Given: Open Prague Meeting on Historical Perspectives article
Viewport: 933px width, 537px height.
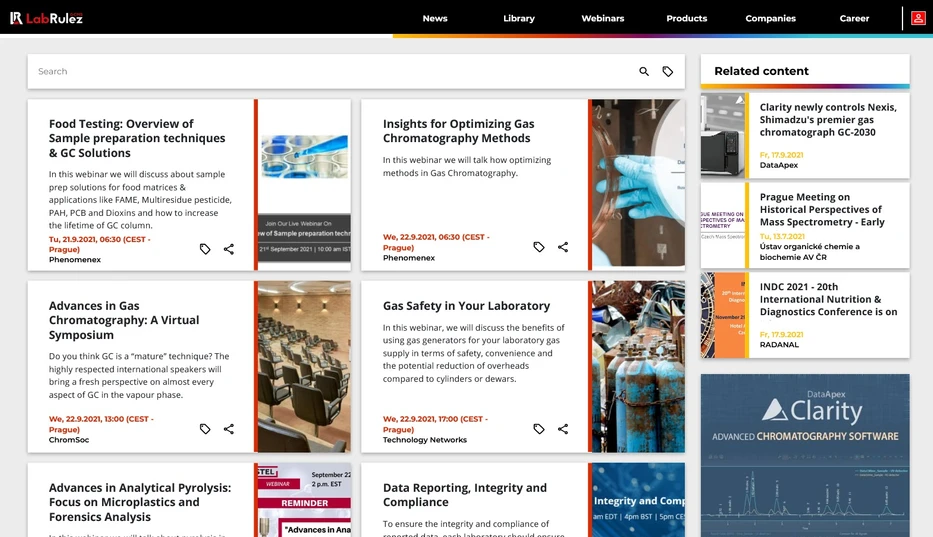Looking at the screenshot, I should tap(822, 210).
